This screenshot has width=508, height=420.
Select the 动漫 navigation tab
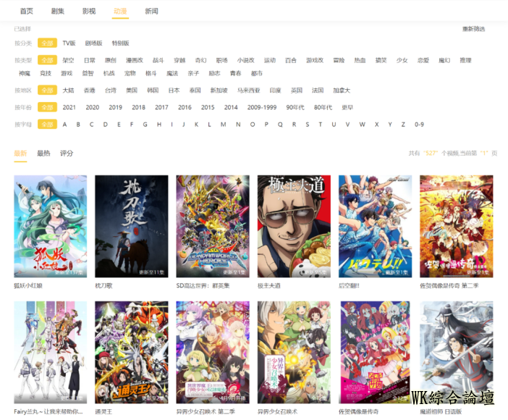120,12
